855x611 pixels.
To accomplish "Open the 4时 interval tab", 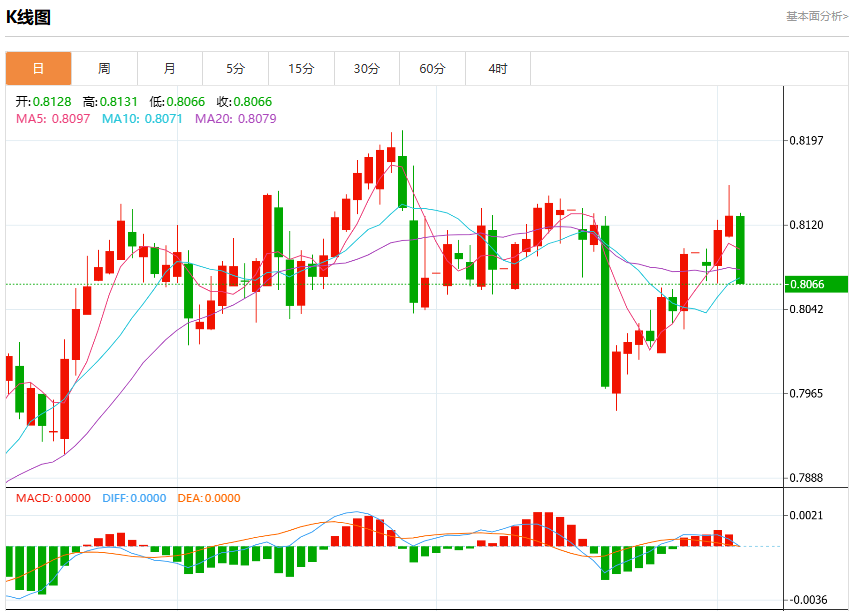I will (498, 69).
